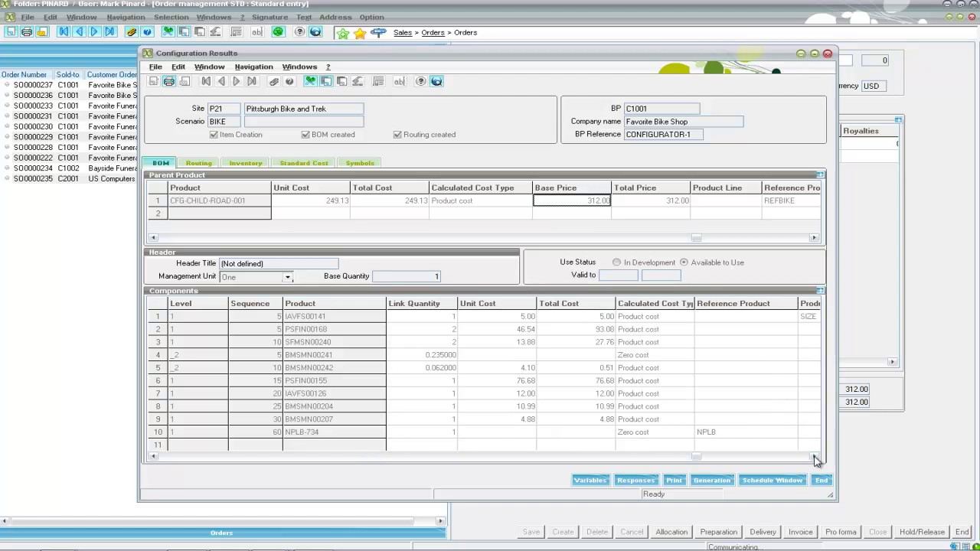Click the Base Price cell showing 312.00
The width and height of the screenshot is (980, 551).
click(x=572, y=201)
